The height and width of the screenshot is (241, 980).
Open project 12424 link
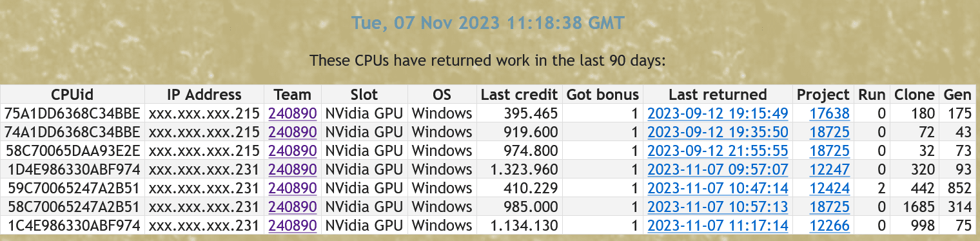point(830,188)
